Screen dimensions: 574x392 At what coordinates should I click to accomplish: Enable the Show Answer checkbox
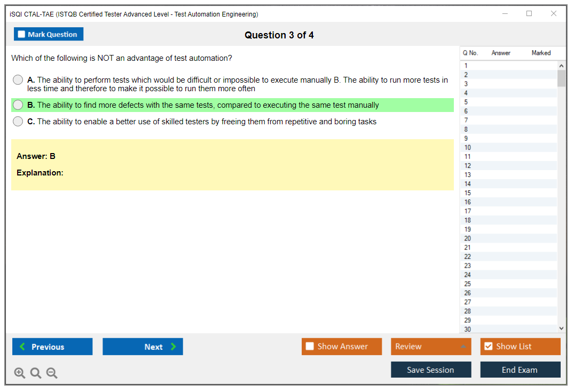click(x=310, y=347)
